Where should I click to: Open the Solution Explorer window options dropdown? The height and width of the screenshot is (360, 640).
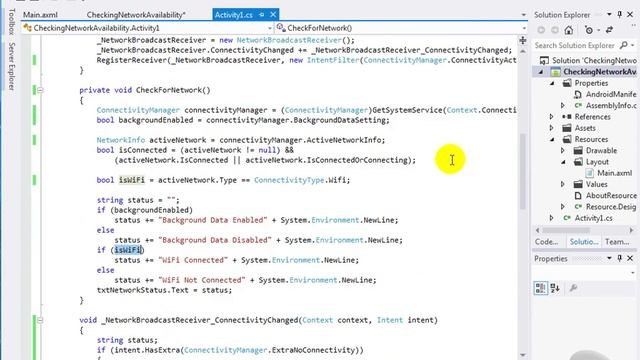[x=609, y=15]
